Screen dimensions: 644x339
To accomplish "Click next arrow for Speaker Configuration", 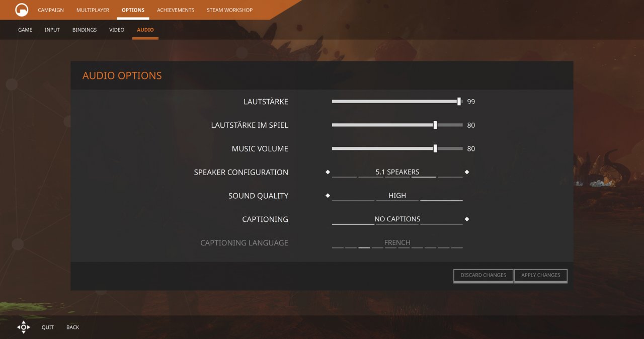I will point(467,172).
